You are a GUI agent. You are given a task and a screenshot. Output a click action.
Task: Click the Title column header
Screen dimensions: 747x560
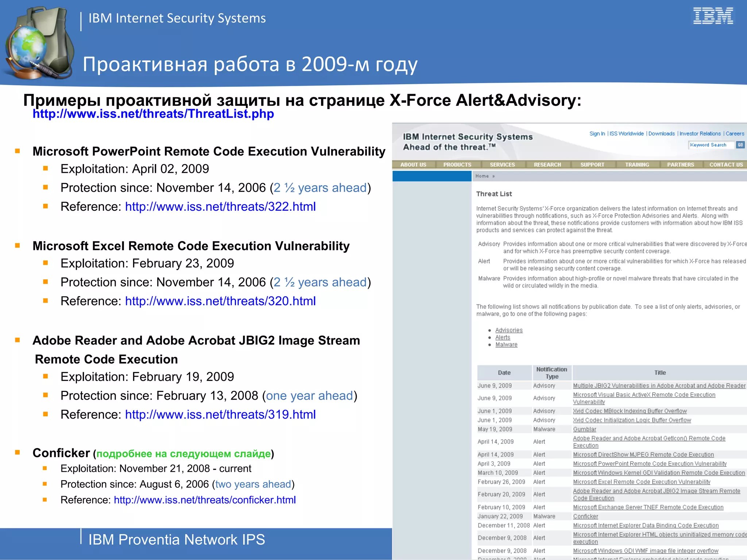tap(660, 373)
